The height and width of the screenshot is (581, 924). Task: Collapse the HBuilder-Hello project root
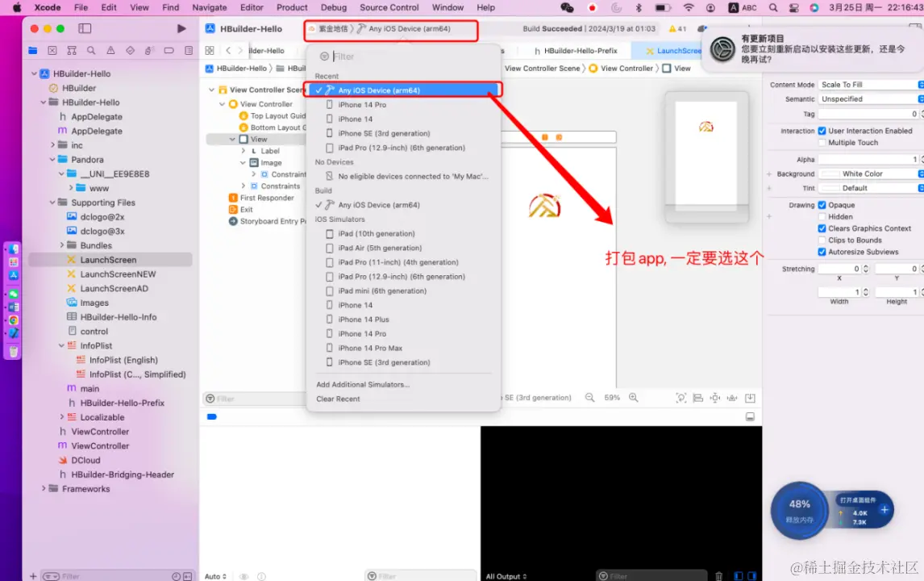tap(34, 73)
